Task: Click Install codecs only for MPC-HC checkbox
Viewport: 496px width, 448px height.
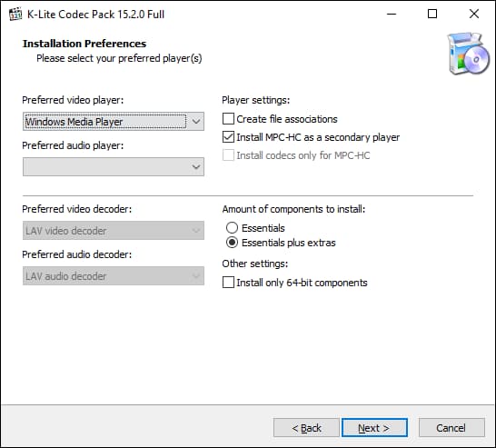Action: click(228, 155)
